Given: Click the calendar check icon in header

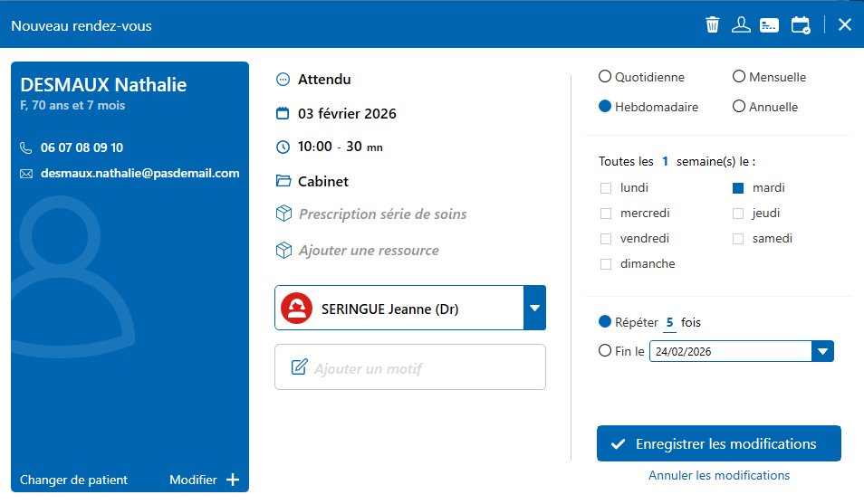Looking at the screenshot, I should [800, 25].
